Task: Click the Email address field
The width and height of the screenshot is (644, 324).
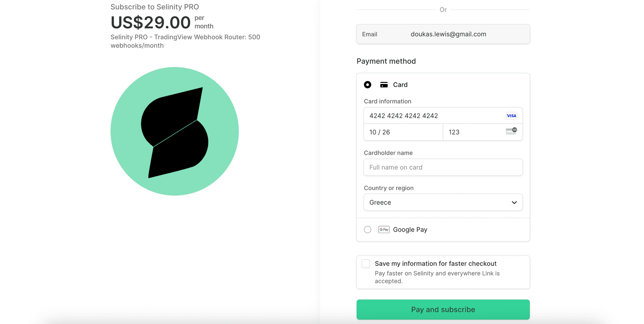Action: [x=448, y=34]
